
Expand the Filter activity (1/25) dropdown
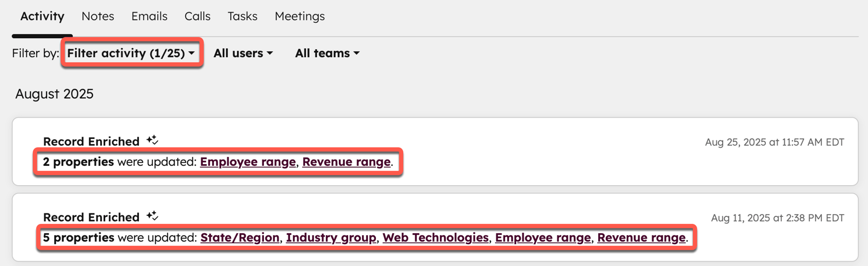pyautogui.click(x=131, y=53)
